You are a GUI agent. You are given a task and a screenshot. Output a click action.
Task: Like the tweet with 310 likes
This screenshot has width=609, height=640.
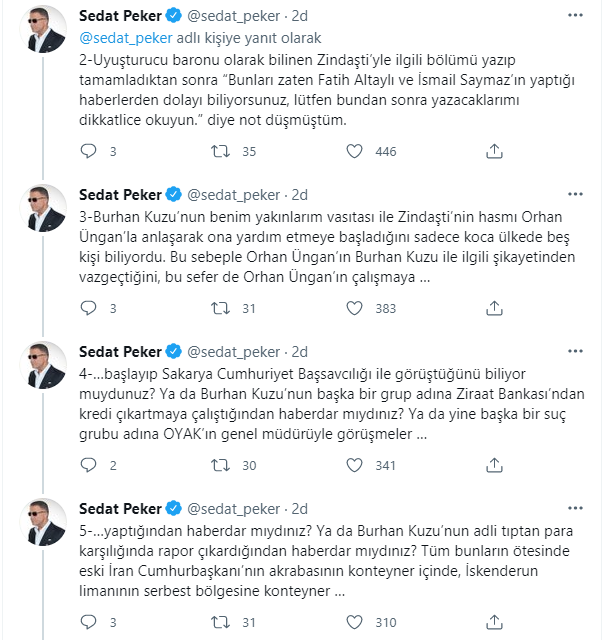354,622
